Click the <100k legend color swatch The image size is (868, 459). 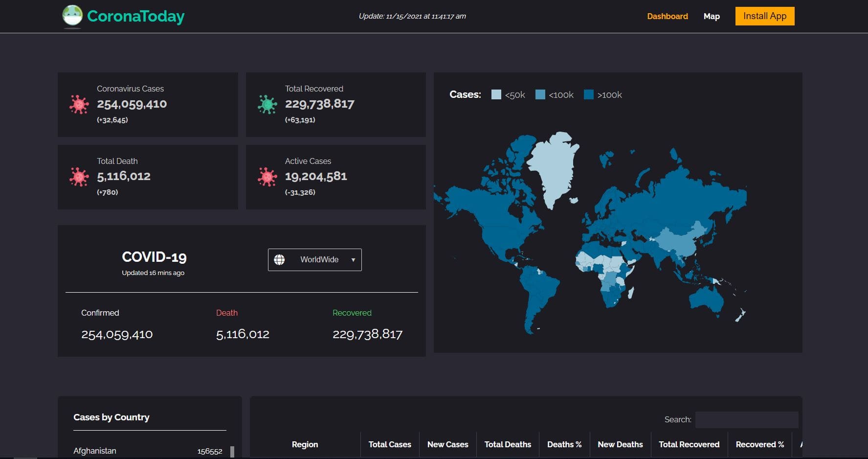click(540, 94)
